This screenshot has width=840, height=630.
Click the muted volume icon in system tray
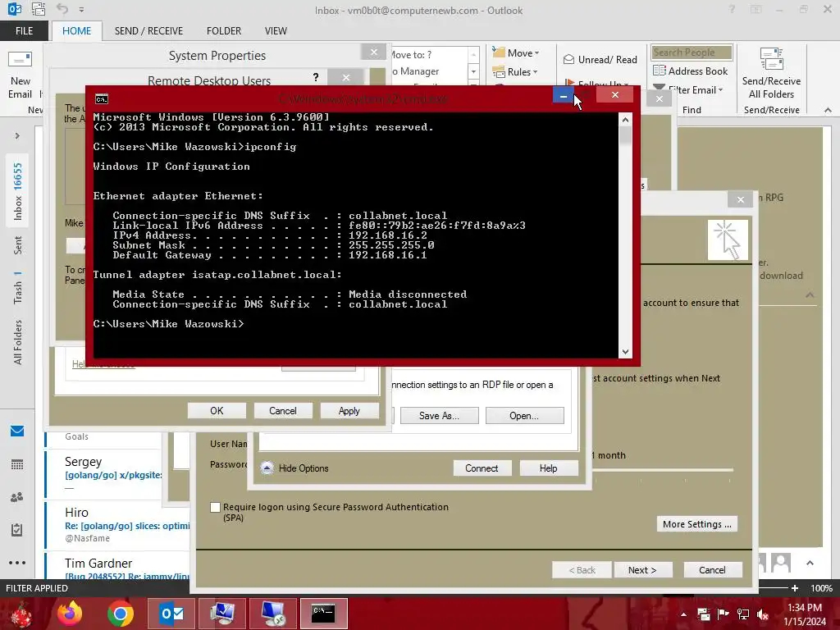[764, 614]
